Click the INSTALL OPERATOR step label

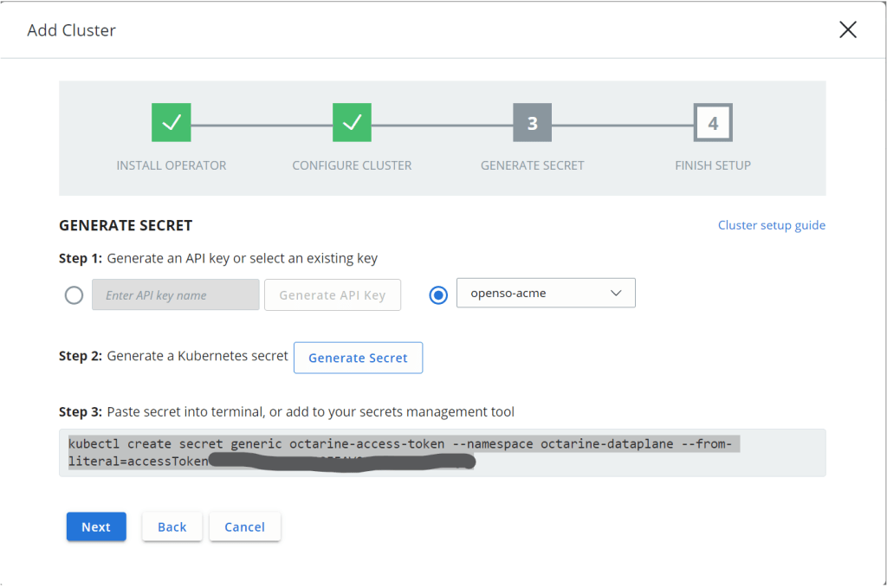tap(172, 165)
